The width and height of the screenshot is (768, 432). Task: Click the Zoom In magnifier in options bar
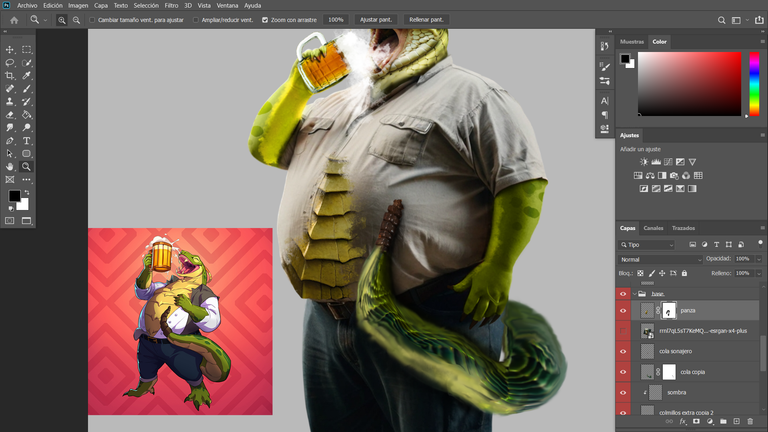click(62, 20)
